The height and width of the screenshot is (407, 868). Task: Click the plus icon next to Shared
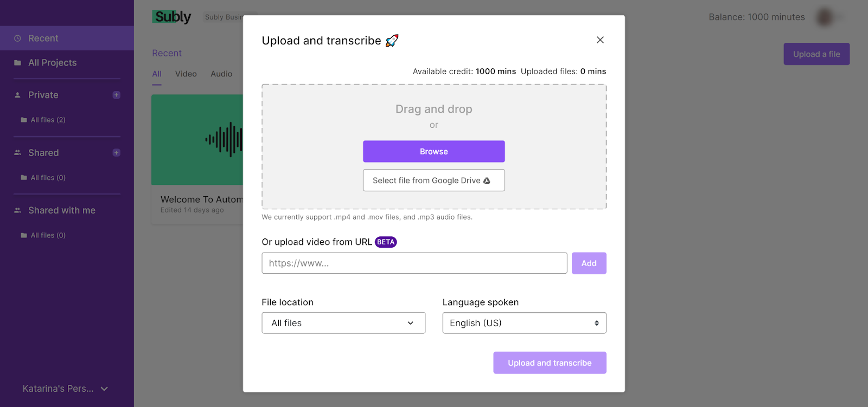[116, 153]
